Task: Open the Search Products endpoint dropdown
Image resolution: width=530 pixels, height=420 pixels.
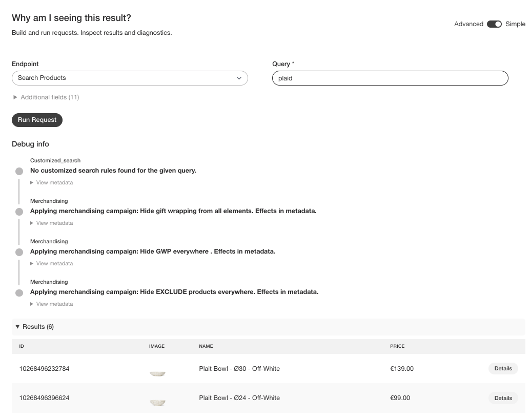Action: [x=130, y=78]
